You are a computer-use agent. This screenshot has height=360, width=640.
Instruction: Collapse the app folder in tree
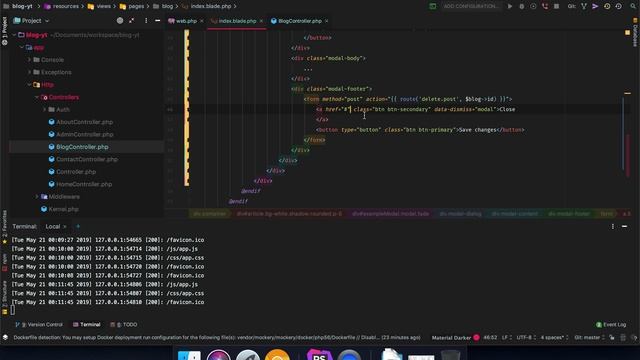click(x=22, y=47)
